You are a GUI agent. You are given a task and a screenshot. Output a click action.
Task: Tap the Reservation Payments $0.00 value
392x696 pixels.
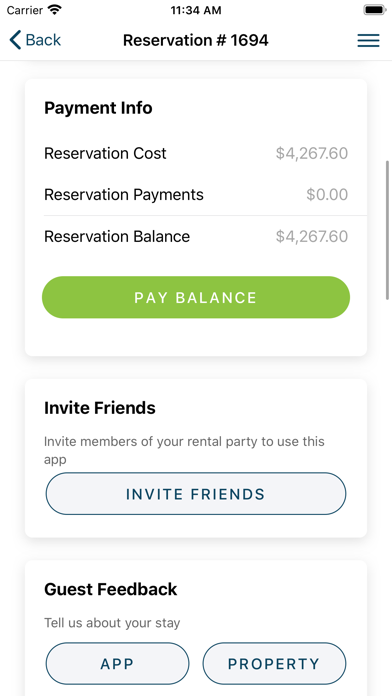pos(327,195)
